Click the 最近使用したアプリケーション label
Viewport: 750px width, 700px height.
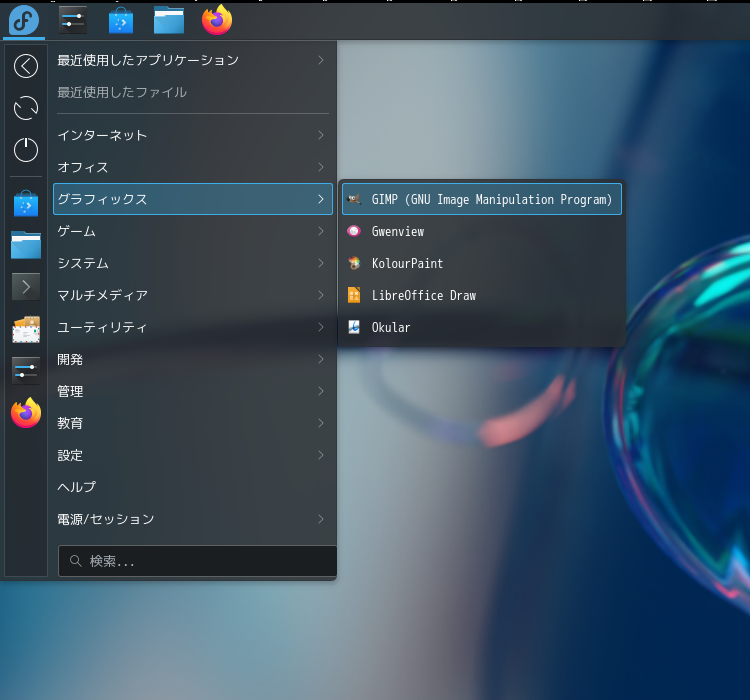148,60
